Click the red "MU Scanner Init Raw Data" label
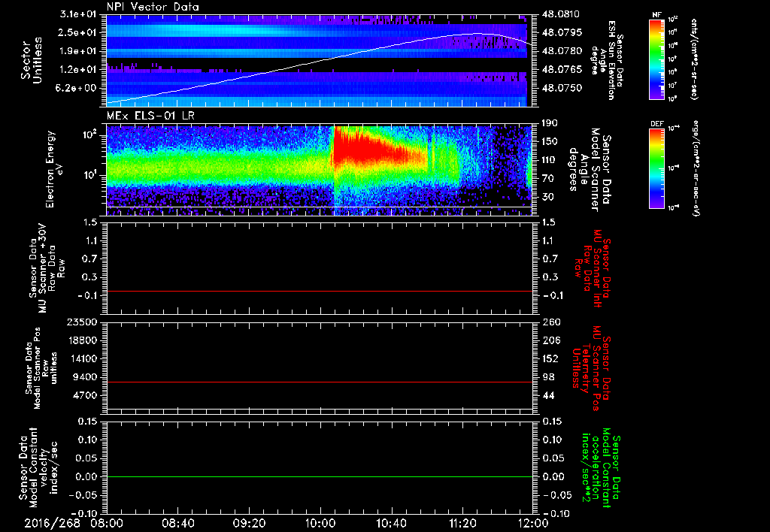770x532 pixels. (593, 268)
